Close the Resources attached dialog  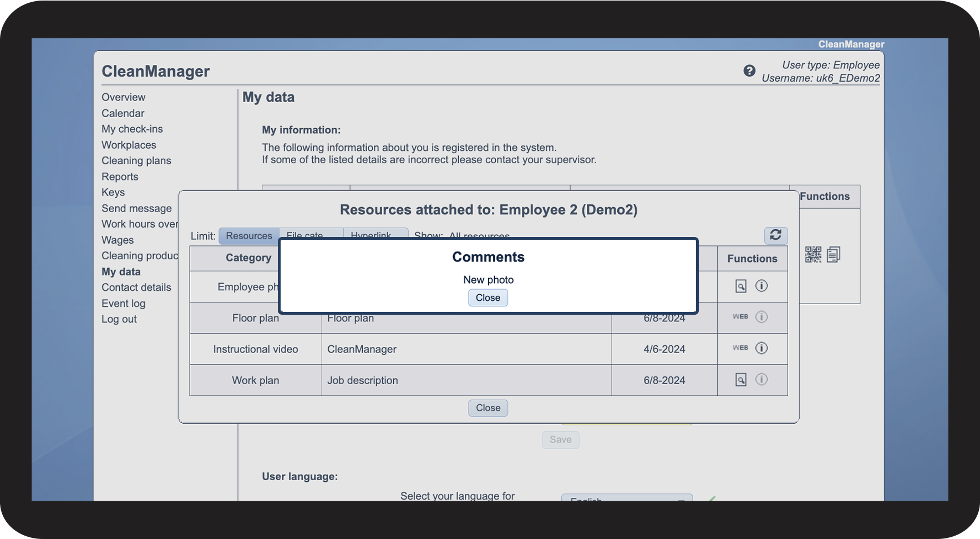488,408
